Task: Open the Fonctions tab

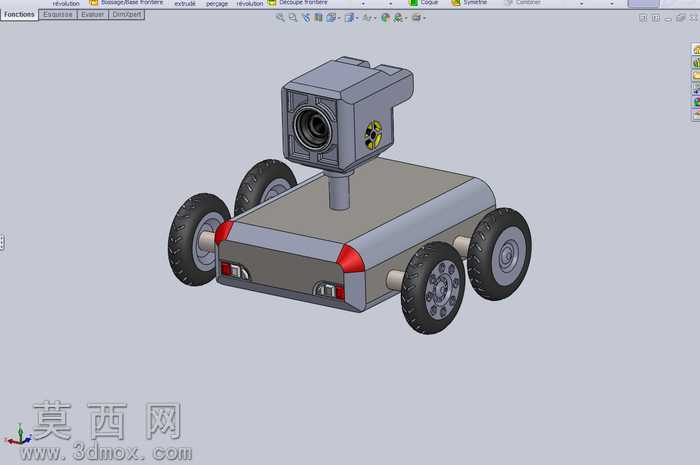Action: click(x=19, y=15)
